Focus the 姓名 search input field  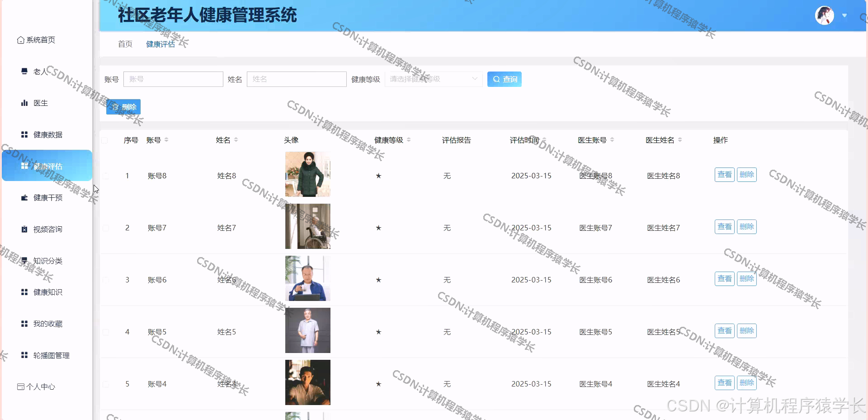[x=297, y=79]
